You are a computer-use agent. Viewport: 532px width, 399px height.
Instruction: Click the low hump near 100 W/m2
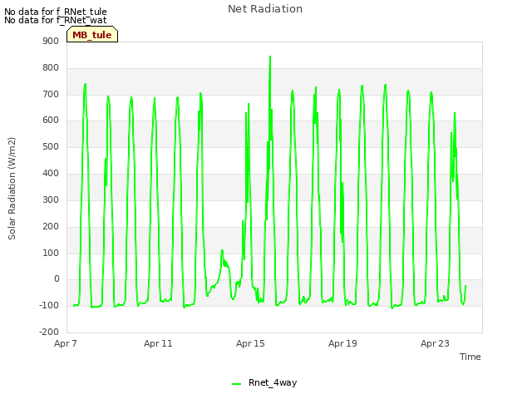[222, 251]
